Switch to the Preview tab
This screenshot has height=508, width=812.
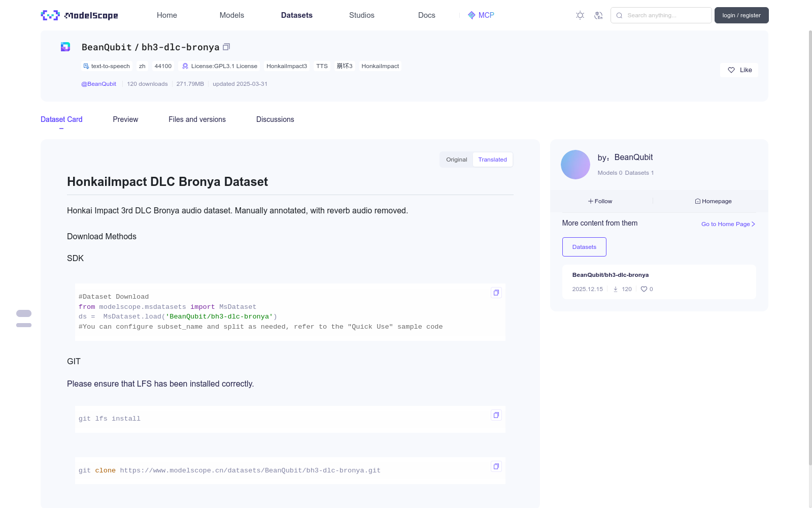(125, 119)
